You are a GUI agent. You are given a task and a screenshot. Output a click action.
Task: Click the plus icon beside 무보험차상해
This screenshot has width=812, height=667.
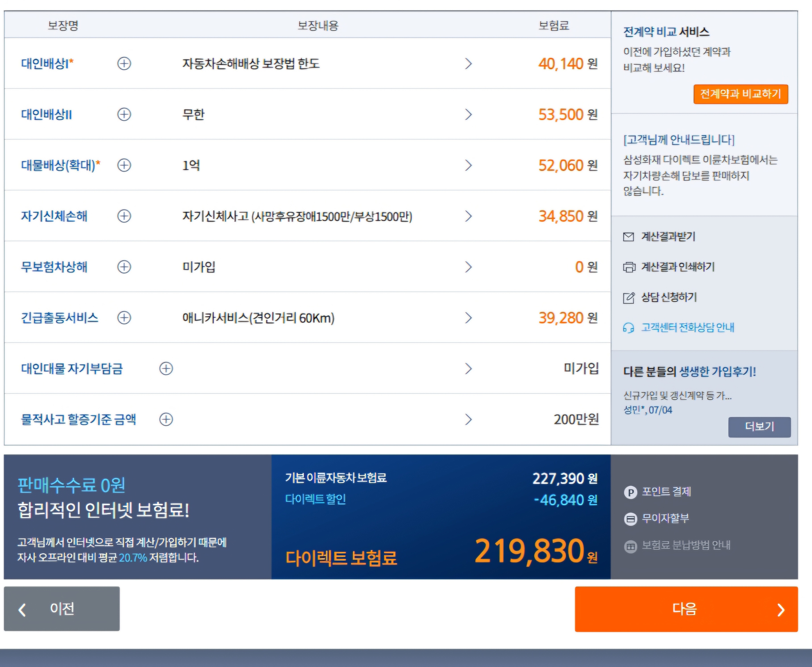tap(124, 267)
